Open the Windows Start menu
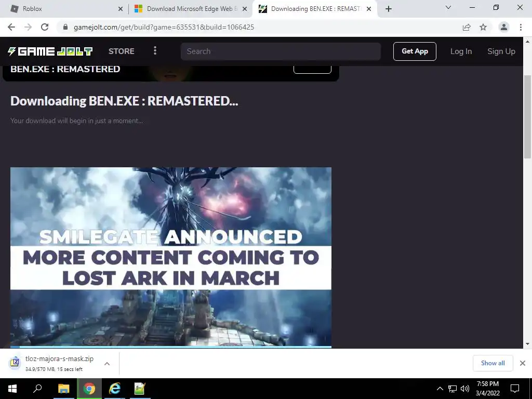532x399 pixels. (12, 389)
